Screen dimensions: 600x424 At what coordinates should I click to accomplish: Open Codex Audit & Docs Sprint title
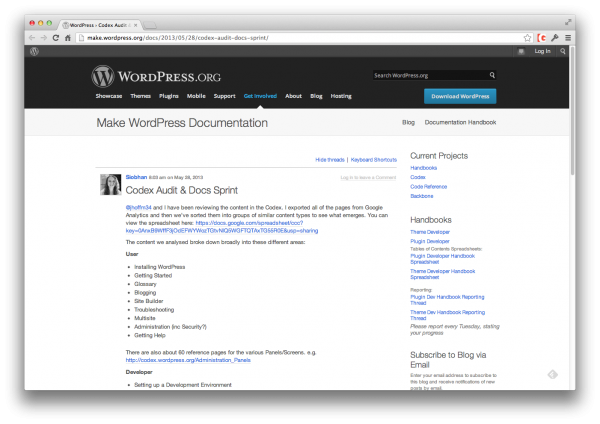[182, 190]
